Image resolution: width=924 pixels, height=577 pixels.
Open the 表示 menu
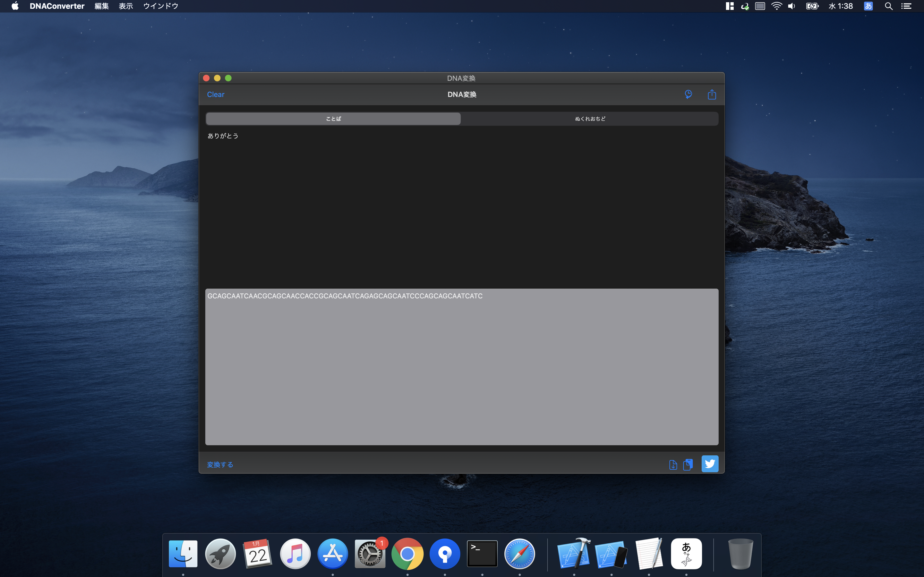click(126, 6)
